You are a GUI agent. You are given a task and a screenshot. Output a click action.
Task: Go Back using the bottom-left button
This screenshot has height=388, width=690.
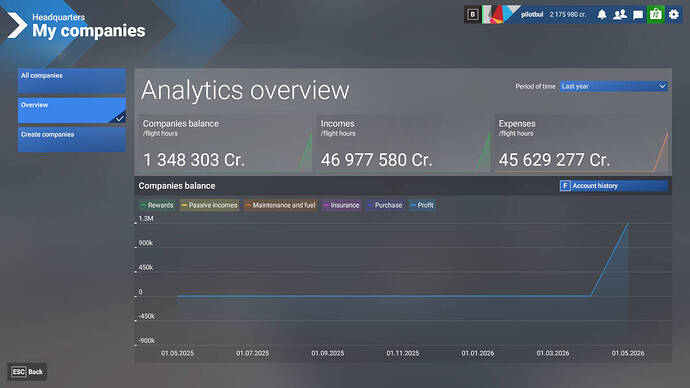27,372
